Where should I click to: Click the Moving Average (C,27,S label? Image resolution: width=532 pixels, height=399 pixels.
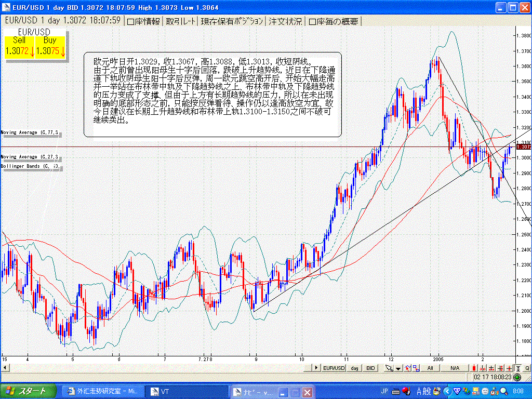point(30,157)
